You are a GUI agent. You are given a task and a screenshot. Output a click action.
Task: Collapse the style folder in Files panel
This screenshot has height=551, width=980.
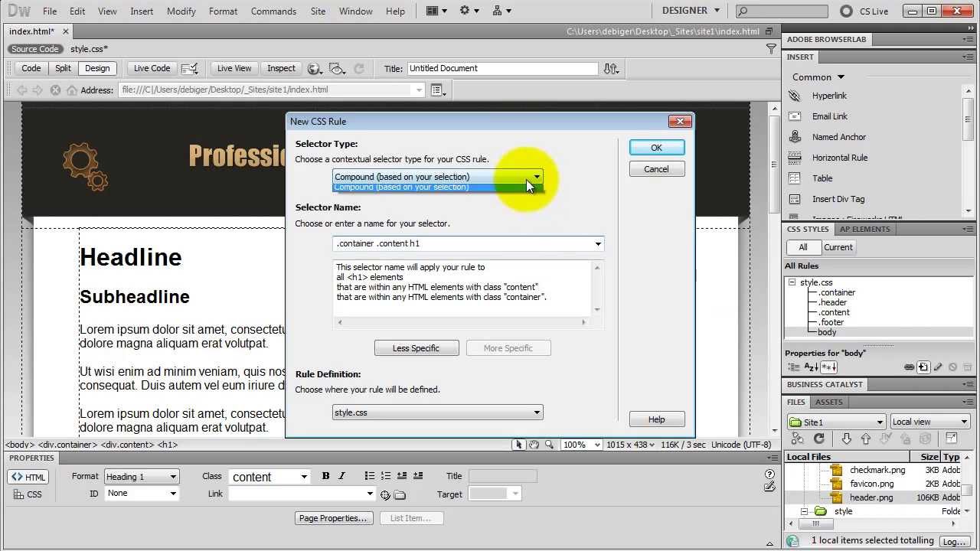pyautogui.click(x=804, y=511)
